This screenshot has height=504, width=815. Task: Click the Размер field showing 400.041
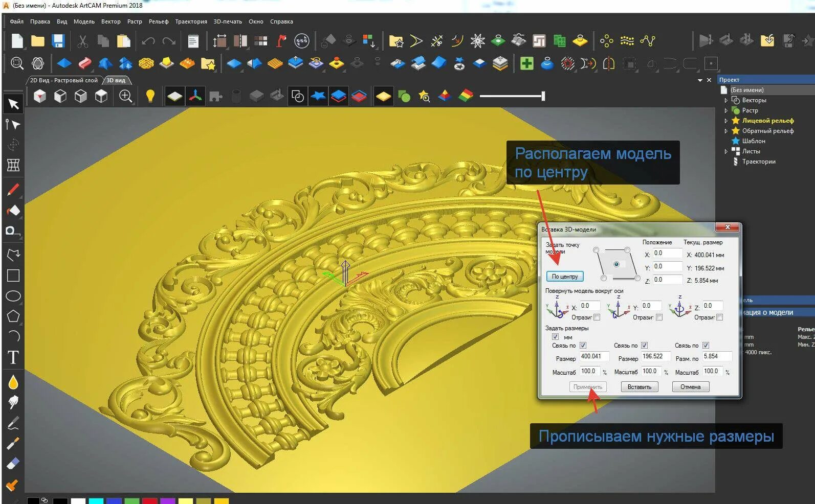tap(594, 357)
